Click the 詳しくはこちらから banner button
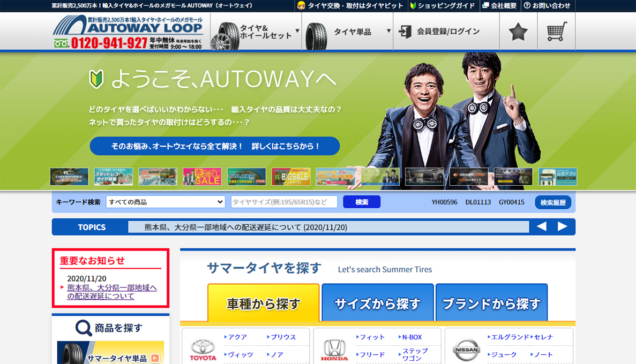 214,146
